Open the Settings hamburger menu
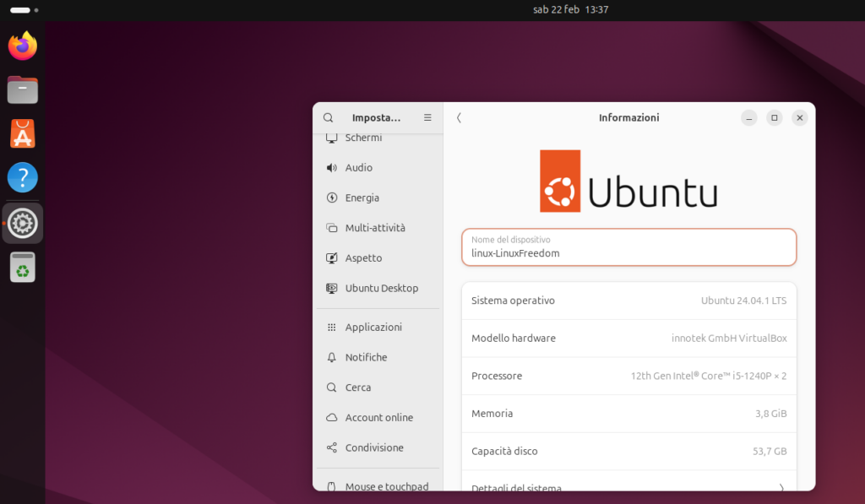Image resolution: width=865 pixels, height=504 pixels. pos(427,117)
